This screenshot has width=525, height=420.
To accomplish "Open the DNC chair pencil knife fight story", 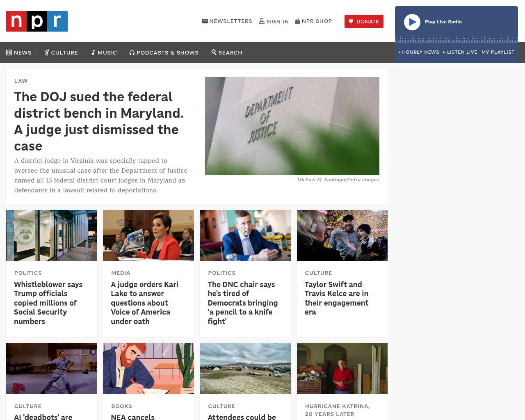I will [243, 303].
